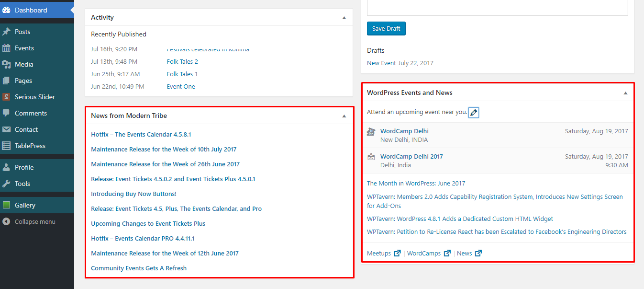644x289 pixels.
Task: Click external link icon beside WordCamps
Action: click(447, 253)
